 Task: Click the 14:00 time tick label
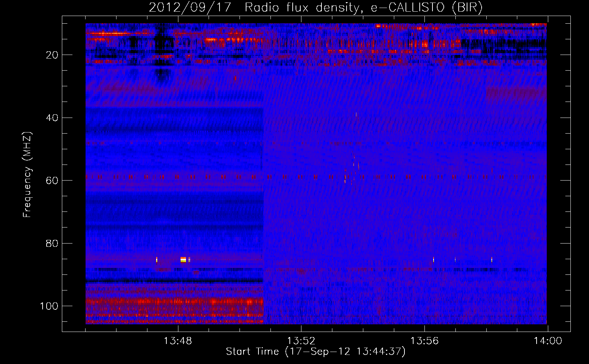(x=548, y=341)
